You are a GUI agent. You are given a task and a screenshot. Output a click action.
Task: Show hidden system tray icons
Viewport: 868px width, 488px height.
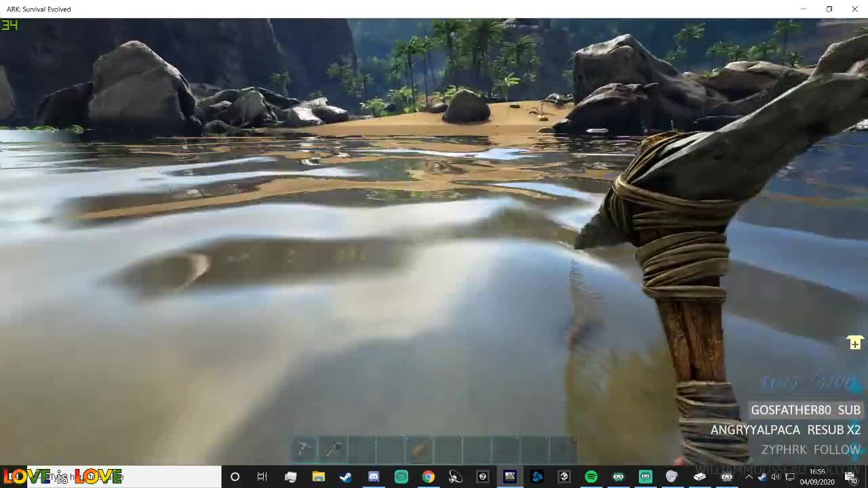point(749,477)
